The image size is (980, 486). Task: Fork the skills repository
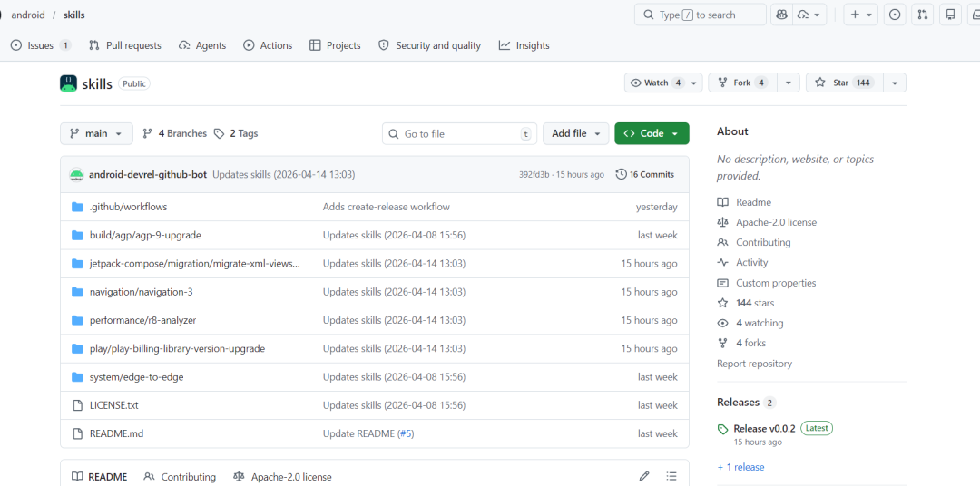[x=742, y=83]
